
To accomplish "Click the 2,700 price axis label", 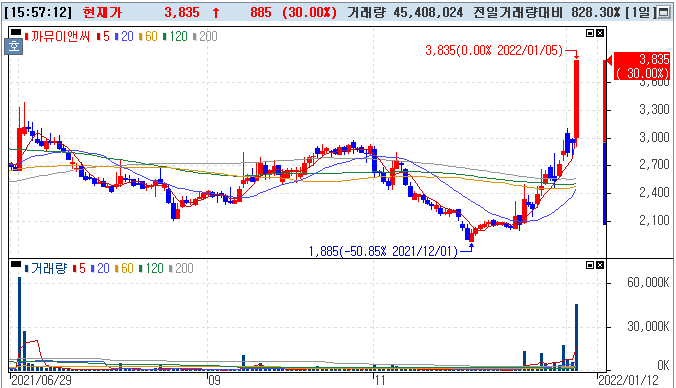I will [654, 164].
